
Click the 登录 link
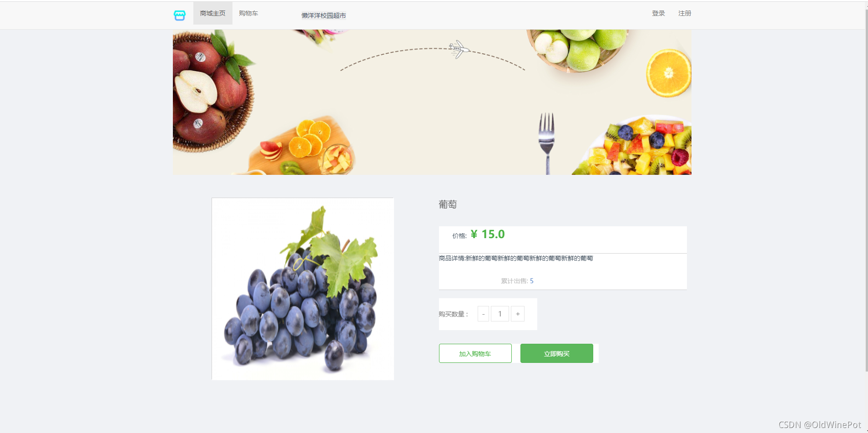click(x=658, y=13)
